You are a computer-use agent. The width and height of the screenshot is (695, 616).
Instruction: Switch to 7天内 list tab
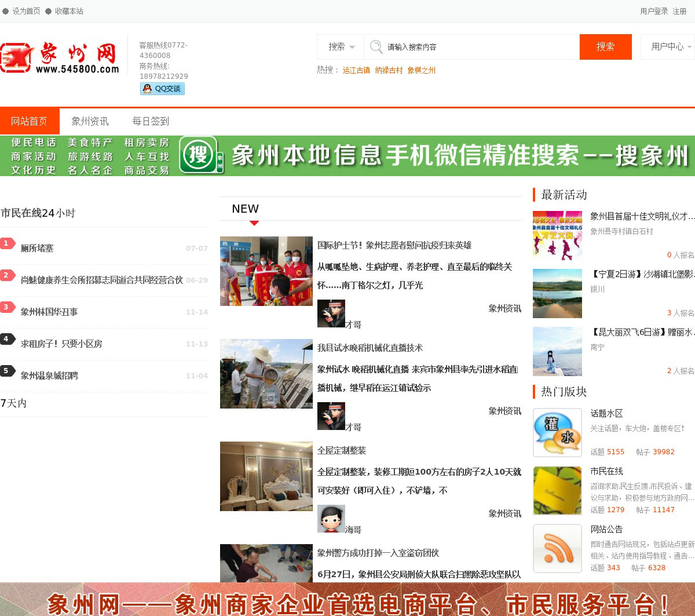coord(14,403)
